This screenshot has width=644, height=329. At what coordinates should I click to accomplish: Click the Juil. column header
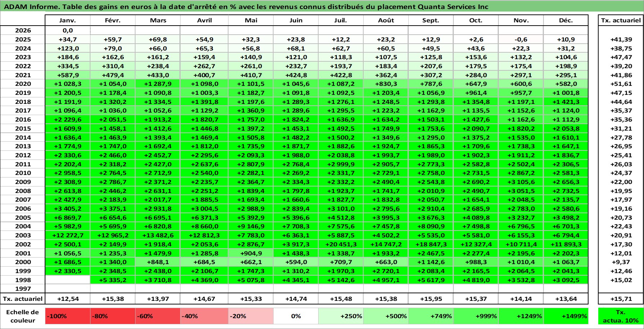pyautogui.click(x=341, y=21)
